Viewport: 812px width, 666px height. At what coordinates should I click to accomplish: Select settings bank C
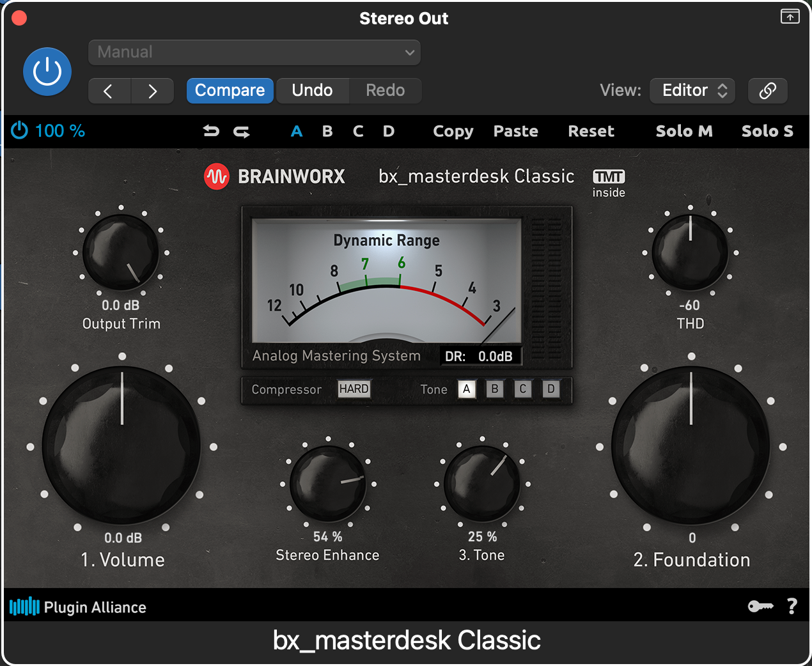(x=358, y=131)
